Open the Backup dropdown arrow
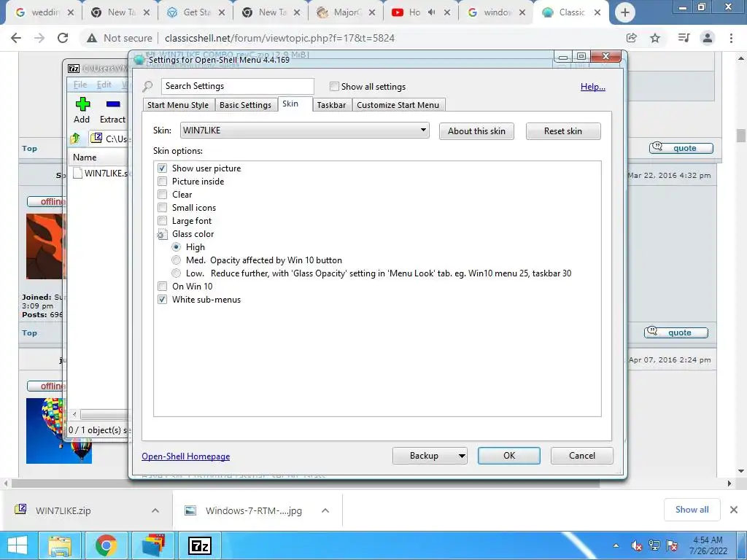 pos(461,456)
